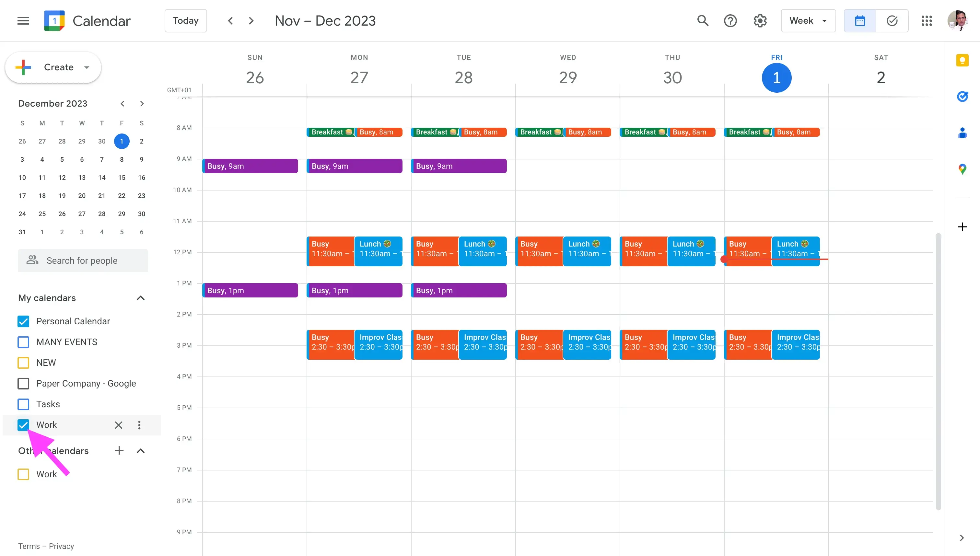The height and width of the screenshot is (556, 980).
Task: Click Add other calendars plus button
Action: click(119, 450)
